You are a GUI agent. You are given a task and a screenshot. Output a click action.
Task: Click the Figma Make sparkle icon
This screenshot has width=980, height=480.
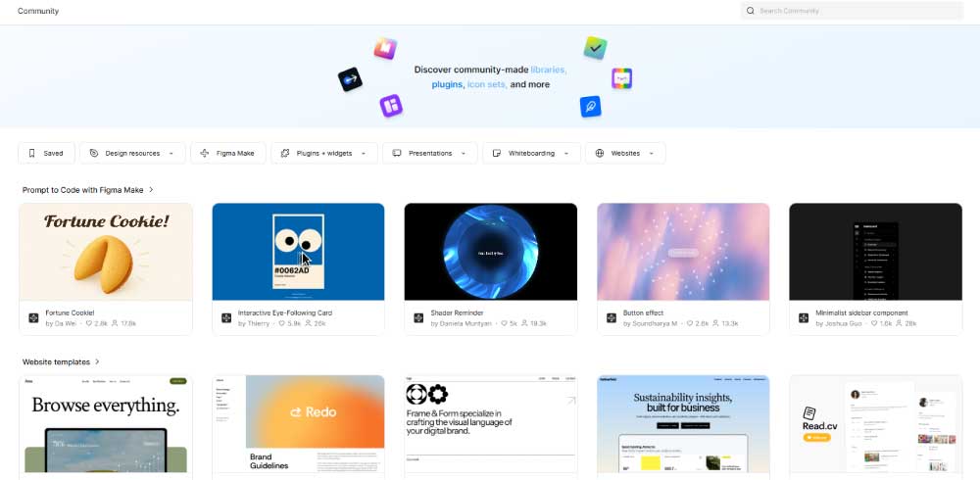[x=205, y=153]
